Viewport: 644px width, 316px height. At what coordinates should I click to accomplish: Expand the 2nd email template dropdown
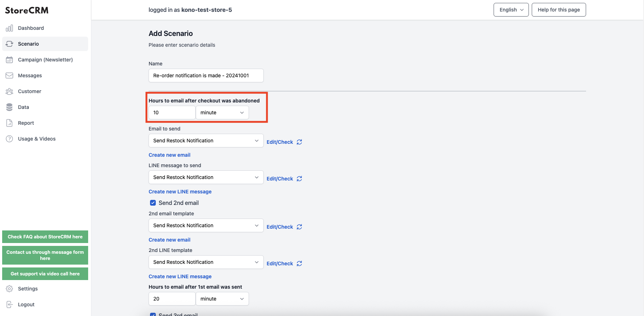[x=206, y=225]
